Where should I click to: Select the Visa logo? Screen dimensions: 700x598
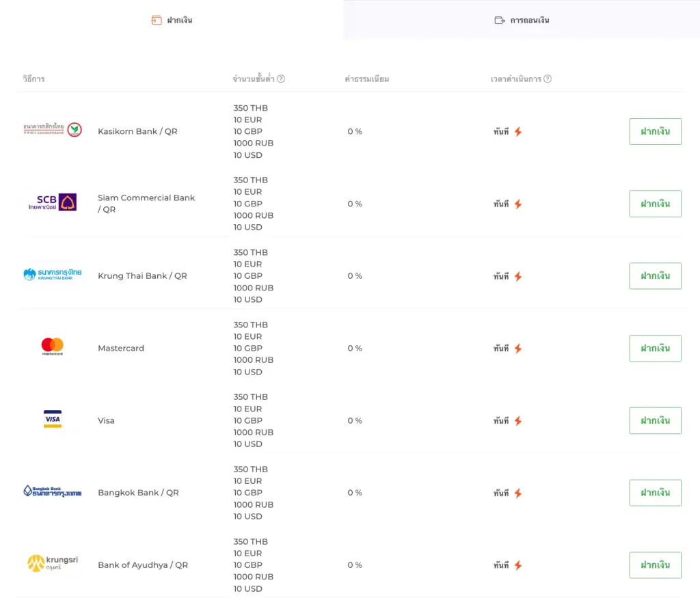[52, 420]
